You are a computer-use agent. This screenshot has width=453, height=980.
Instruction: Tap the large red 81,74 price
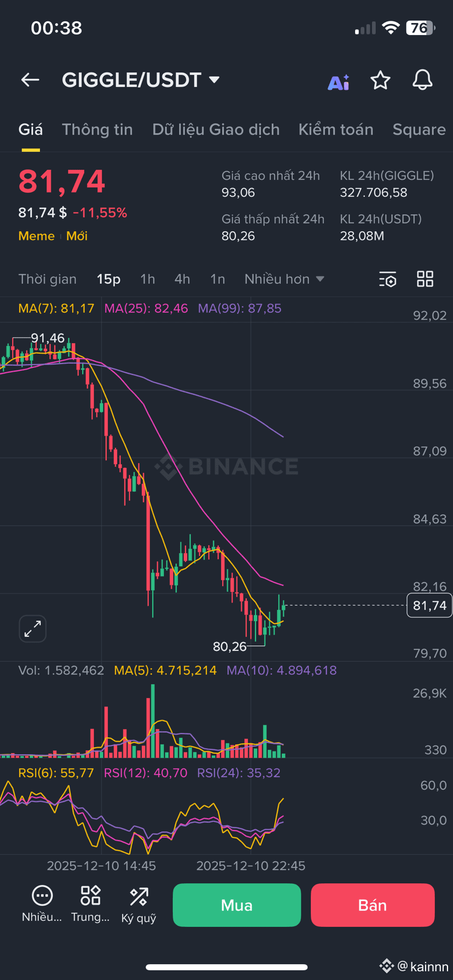(x=62, y=181)
